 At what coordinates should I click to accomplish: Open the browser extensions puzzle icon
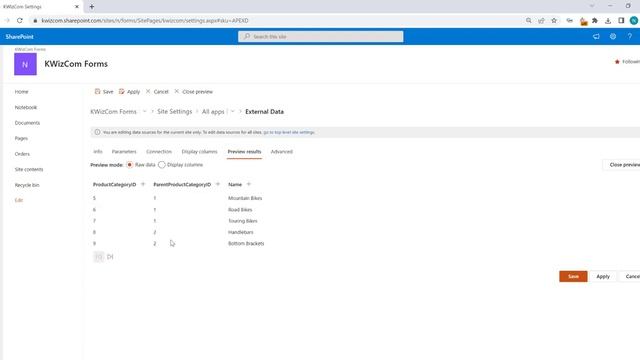click(x=595, y=20)
